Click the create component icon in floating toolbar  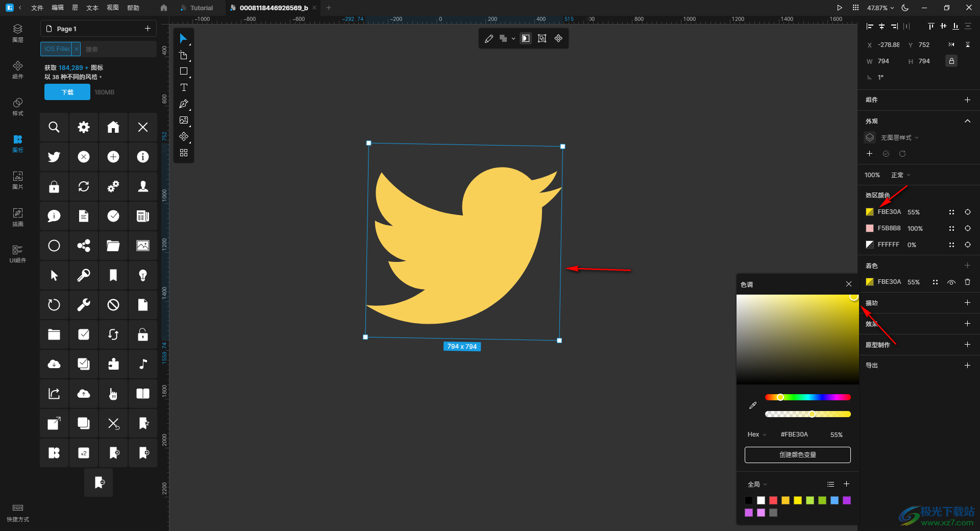coord(558,38)
